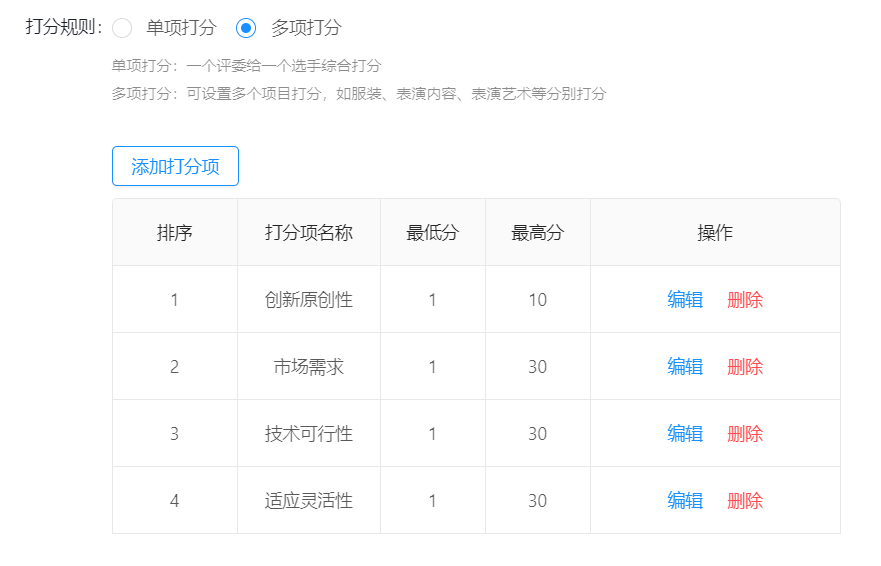Click the 最低分 column header

tap(433, 232)
